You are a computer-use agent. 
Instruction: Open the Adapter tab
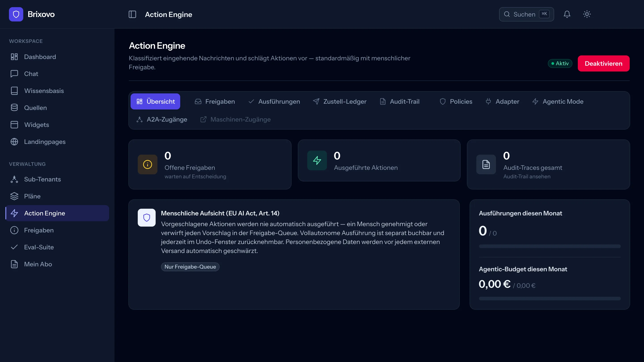[x=502, y=101]
